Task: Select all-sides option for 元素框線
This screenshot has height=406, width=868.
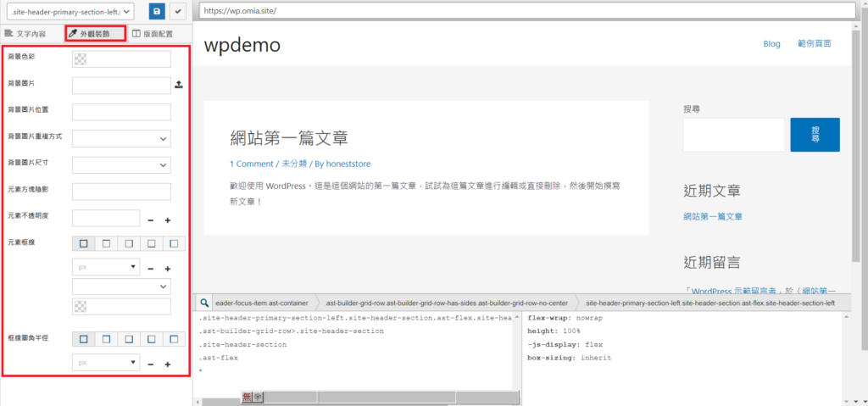Action: point(83,243)
